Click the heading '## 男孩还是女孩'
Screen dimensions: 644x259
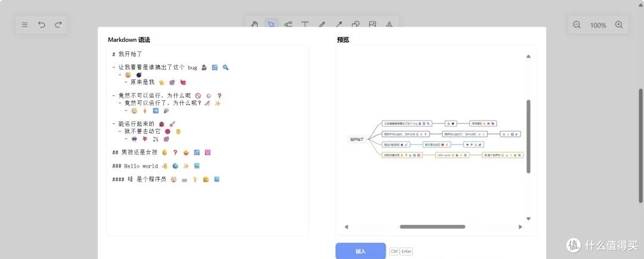162,153
